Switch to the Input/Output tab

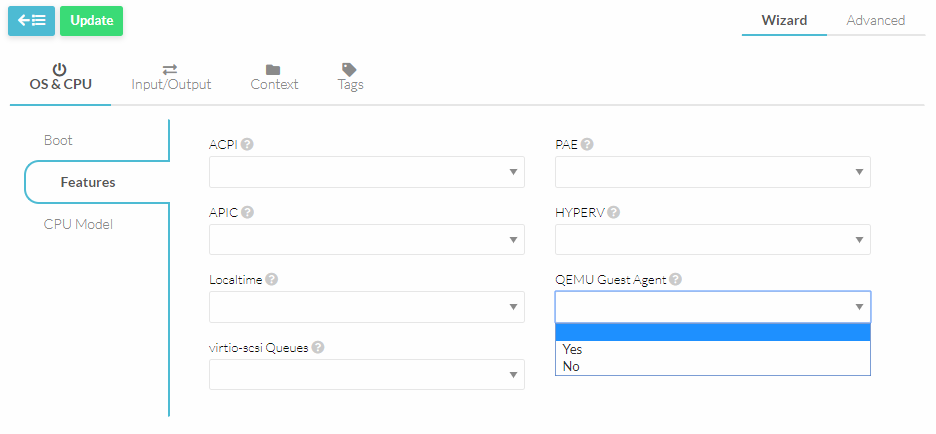[x=171, y=77]
